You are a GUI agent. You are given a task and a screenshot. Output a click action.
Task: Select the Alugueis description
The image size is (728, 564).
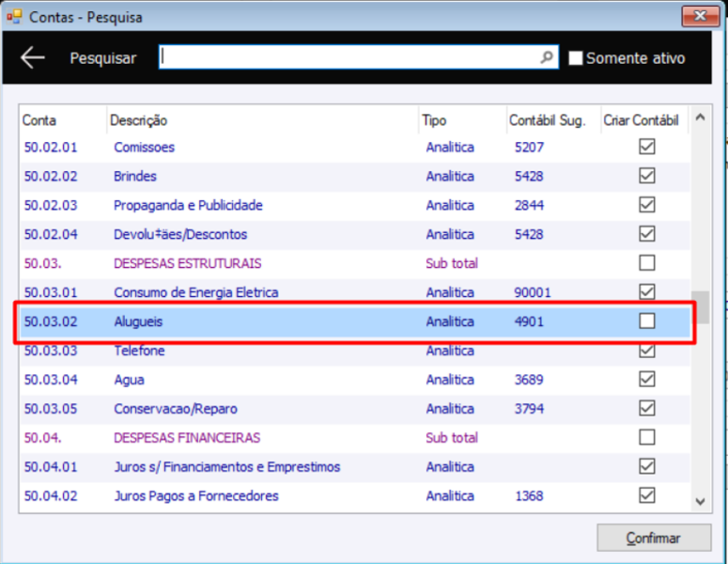coord(138,321)
